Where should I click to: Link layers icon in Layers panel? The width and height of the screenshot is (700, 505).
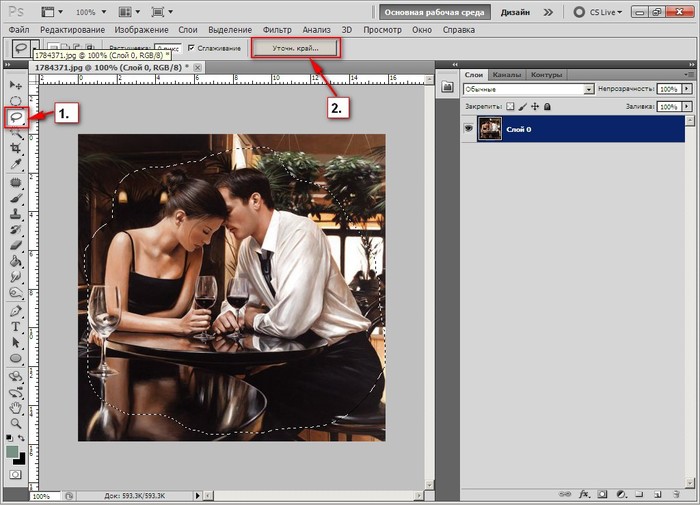coord(565,494)
